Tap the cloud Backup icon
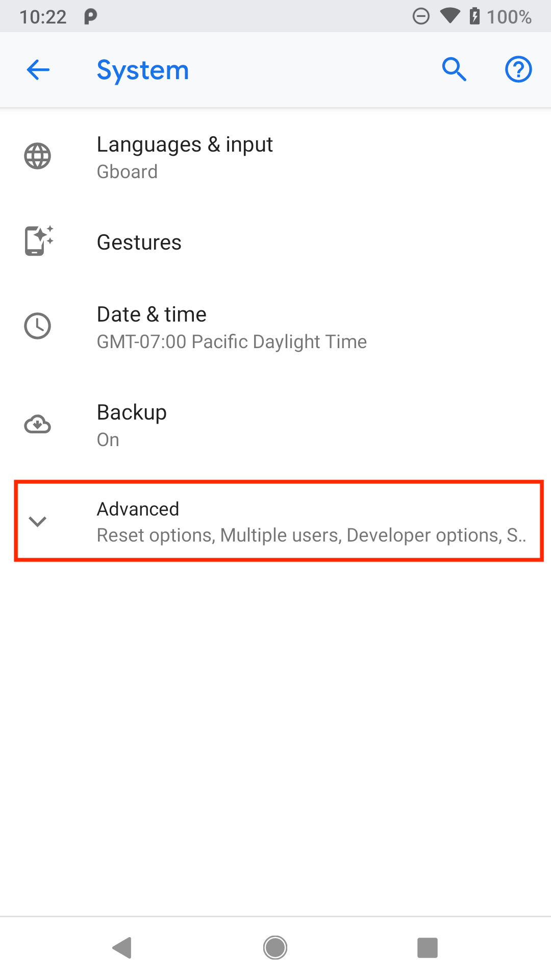 tap(38, 425)
